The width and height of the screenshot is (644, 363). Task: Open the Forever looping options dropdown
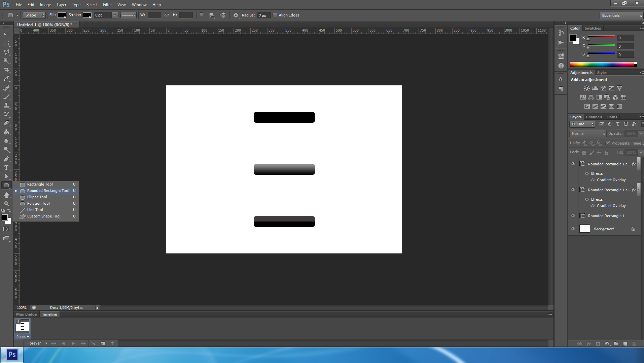[37, 343]
